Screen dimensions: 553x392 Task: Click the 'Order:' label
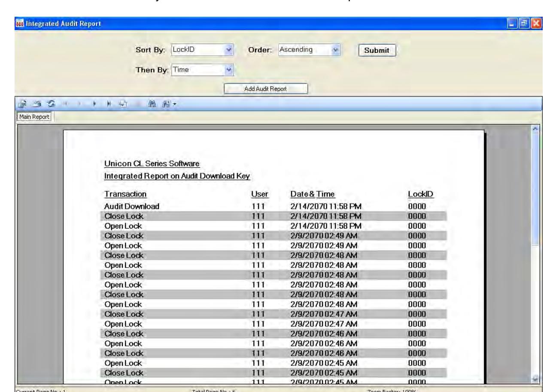[x=261, y=51]
